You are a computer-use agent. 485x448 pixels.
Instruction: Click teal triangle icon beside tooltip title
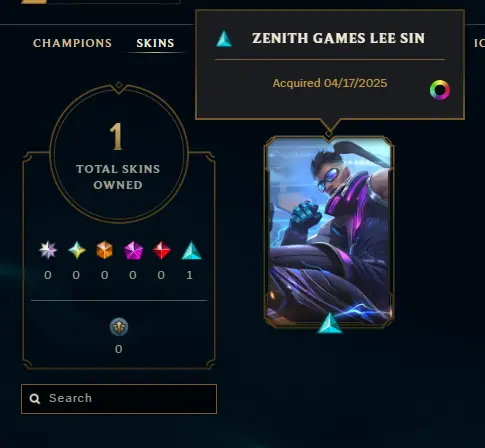[x=224, y=39]
